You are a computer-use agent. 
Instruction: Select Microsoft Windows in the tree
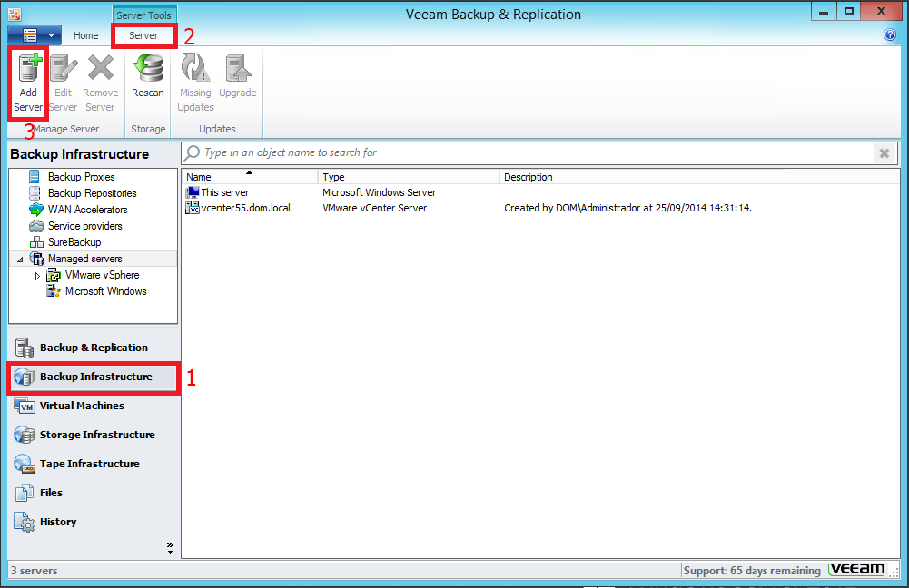click(x=105, y=291)
